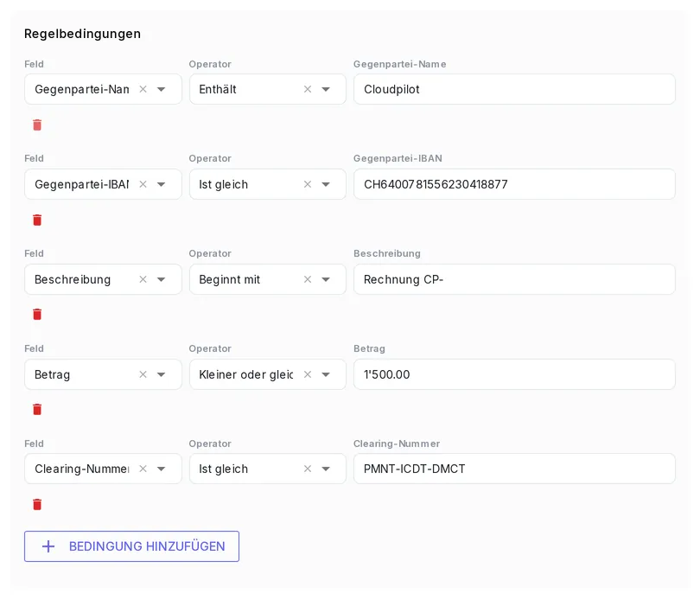Clear the Kleiner oder gleich operator selection
This screenshot has height=600, width=700.
[308, 374]
